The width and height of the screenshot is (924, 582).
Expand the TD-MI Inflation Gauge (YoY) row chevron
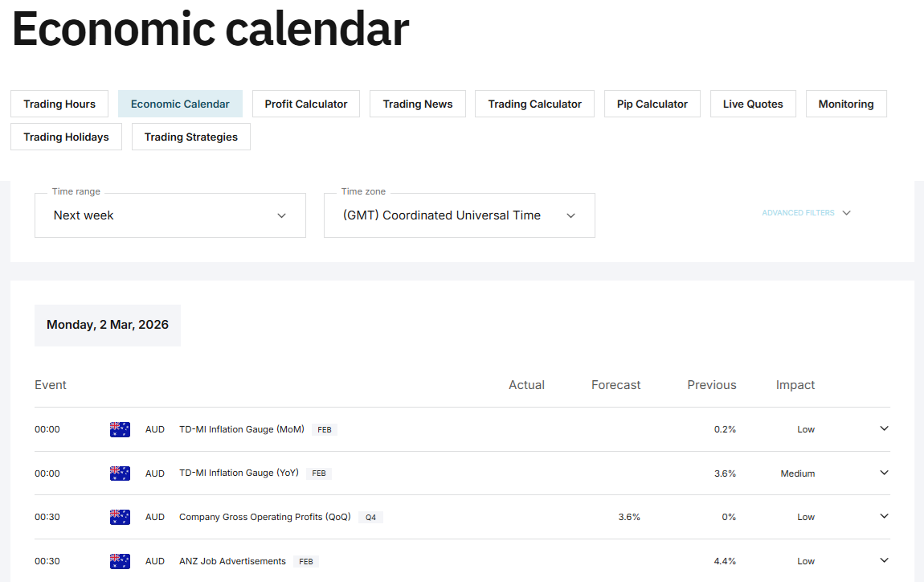[884, 473]
